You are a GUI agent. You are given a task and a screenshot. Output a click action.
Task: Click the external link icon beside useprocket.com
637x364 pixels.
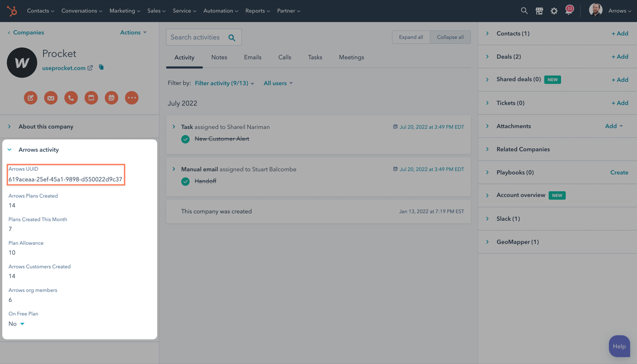coord(90,68)
